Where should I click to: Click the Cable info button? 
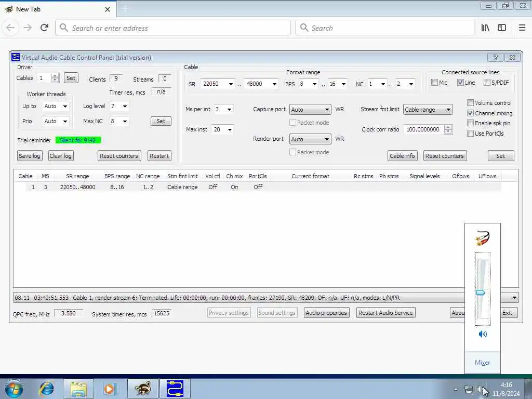coord(403,156)
